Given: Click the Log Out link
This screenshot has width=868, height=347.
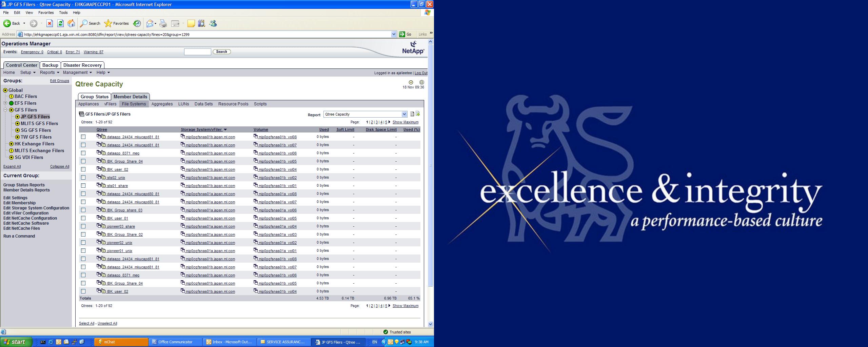Looking at the screenshot, I should [x=421, y=73].
